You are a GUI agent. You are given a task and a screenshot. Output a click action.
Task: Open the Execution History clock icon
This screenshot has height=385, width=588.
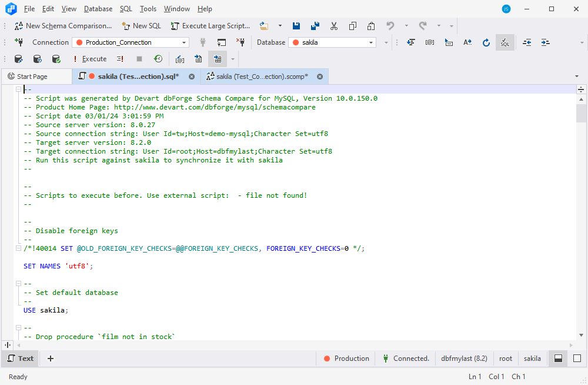[x=158, y=59]
